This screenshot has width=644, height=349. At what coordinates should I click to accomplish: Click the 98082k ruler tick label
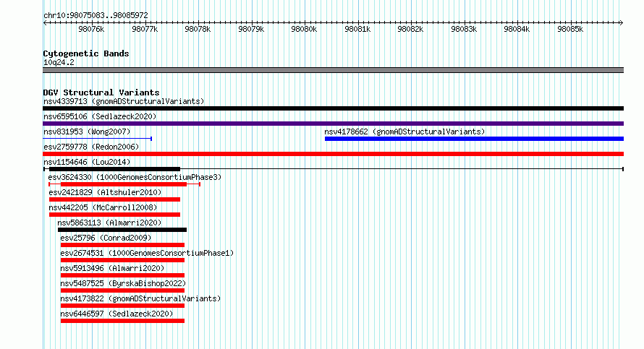410,29
